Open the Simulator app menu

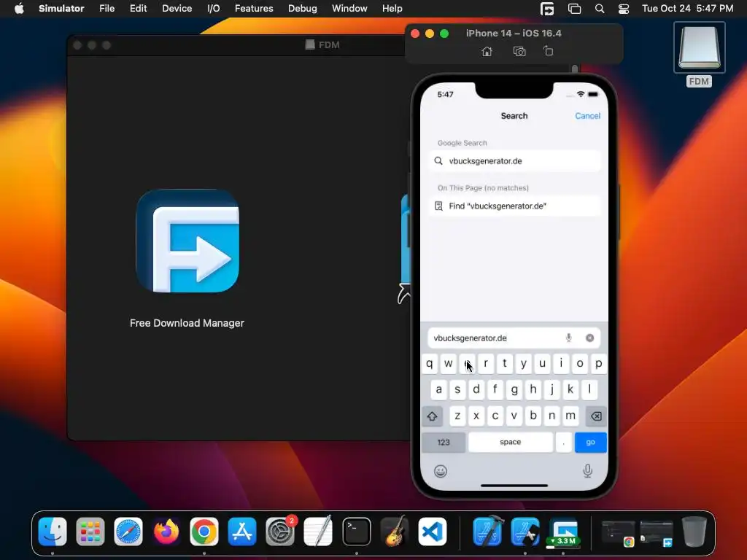click(61, 9)
